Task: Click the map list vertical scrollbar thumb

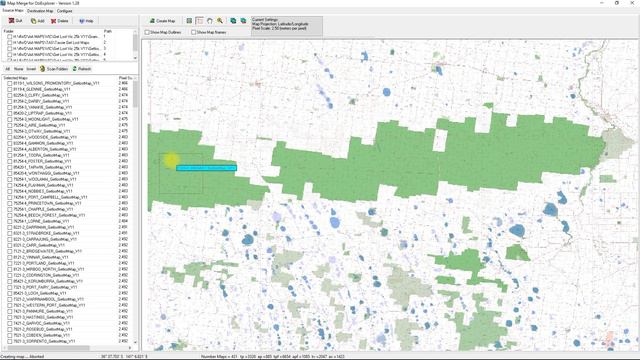Action: (x=136, y=94)
